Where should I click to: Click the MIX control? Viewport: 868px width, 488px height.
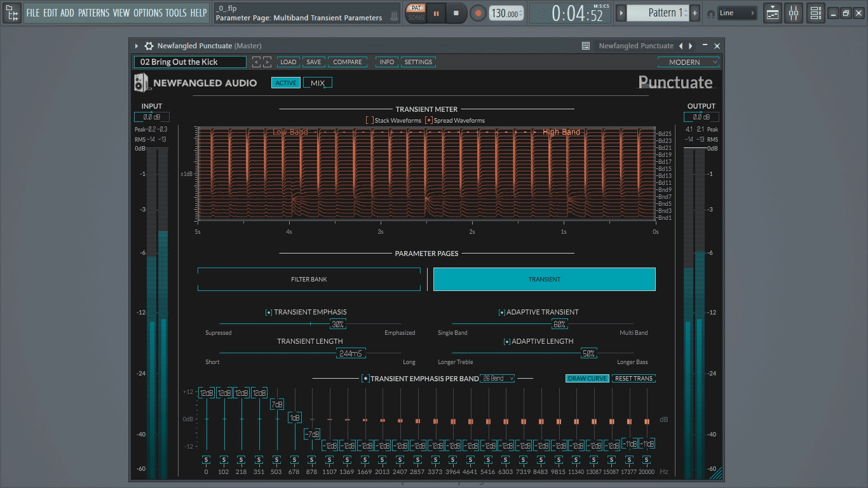[318, 83]
